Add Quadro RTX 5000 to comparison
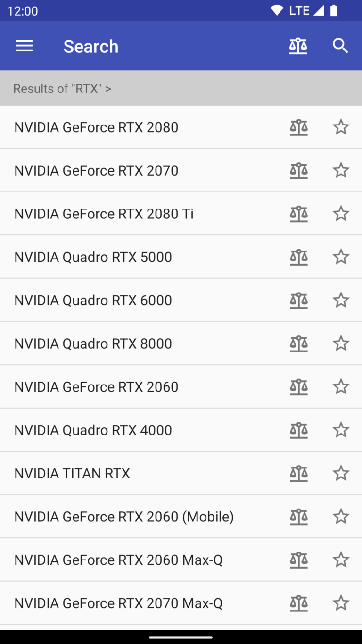 pyautogui.click(x=299, y=257)
